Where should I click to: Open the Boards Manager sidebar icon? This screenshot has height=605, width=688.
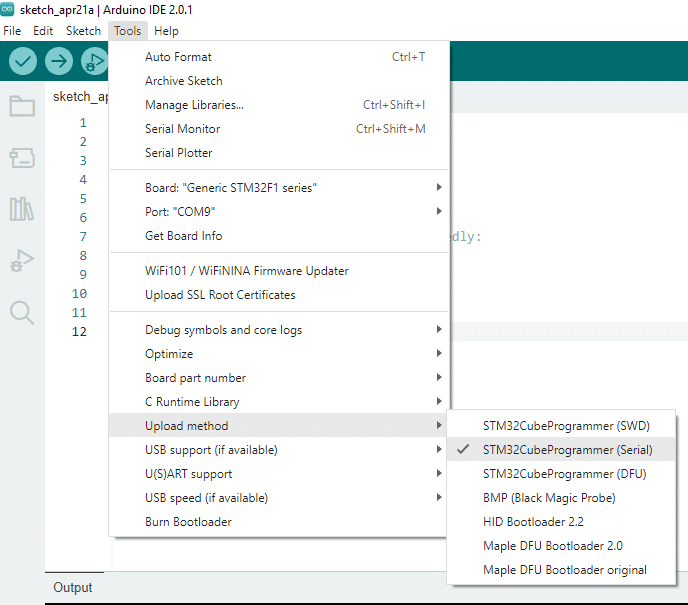click(x=22, y=158)
